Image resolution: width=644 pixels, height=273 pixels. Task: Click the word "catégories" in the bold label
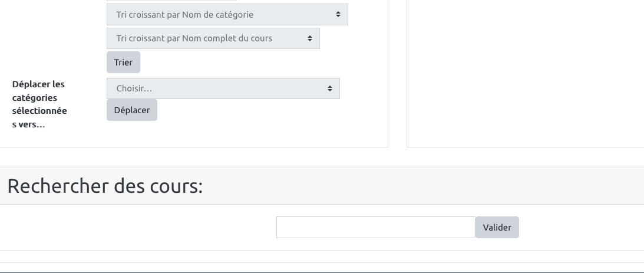35,98
